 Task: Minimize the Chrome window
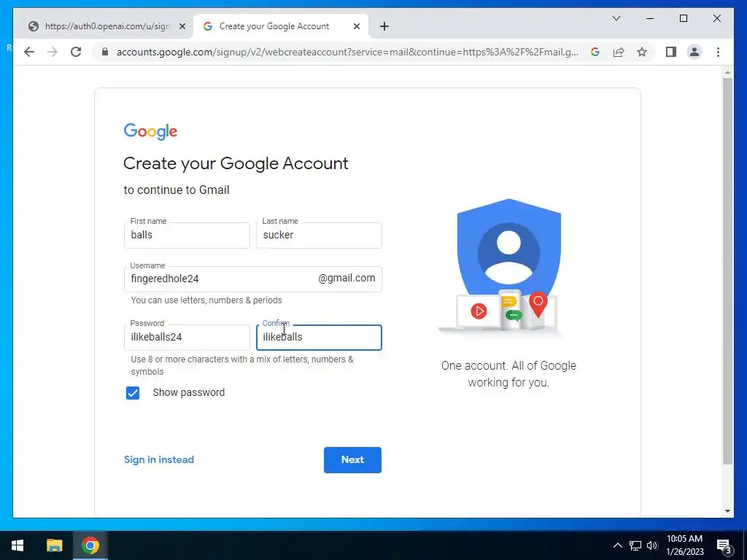(650, 18)
